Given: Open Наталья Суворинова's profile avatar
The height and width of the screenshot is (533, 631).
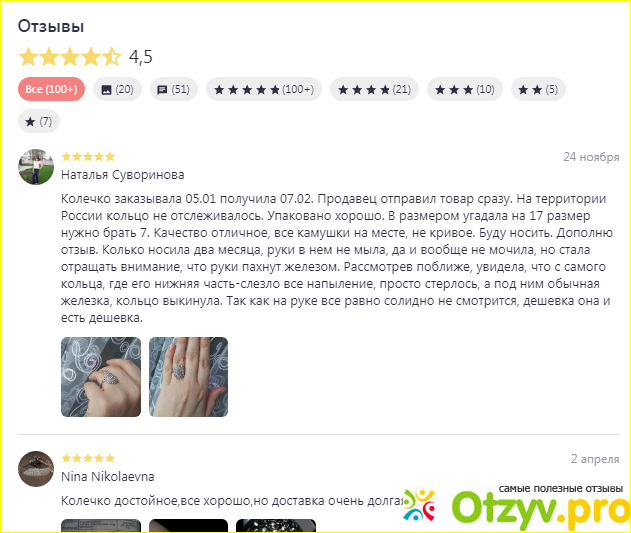Looking at the screenshot, I should coord(36,167).
